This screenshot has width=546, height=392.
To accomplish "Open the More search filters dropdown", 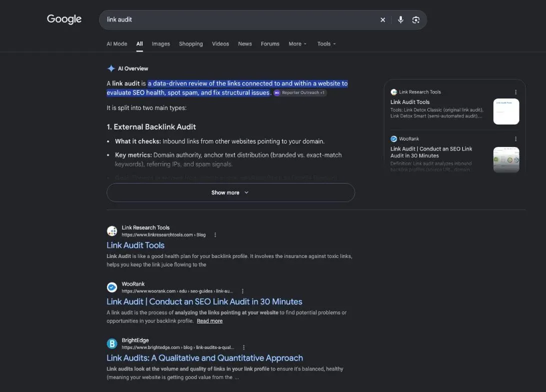I will [x=298, y=44].
